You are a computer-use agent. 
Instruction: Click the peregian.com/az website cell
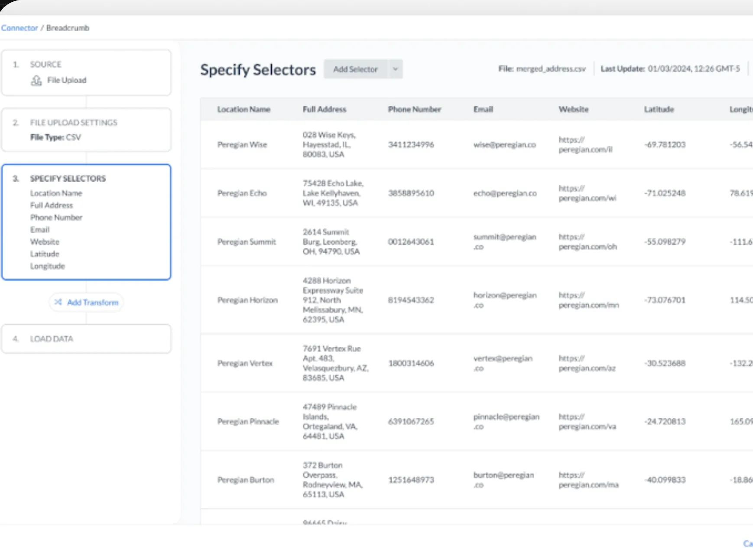(587, 363)
